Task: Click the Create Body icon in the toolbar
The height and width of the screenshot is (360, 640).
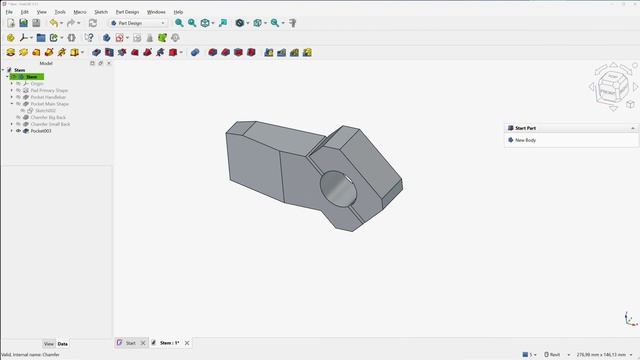Action: tap(106, 38)
